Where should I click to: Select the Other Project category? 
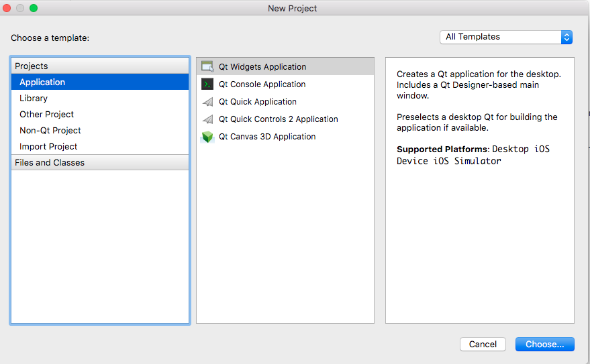click(x=100, y=114)
